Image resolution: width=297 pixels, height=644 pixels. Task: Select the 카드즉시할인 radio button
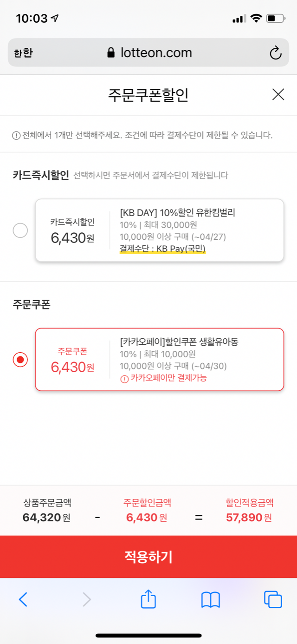tap(20, 230)
